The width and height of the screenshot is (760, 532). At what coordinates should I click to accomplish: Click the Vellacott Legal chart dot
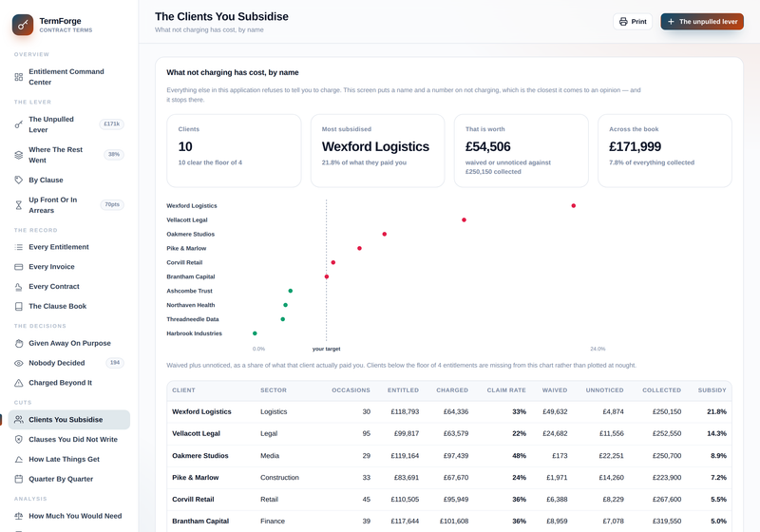tap(464, 220)
